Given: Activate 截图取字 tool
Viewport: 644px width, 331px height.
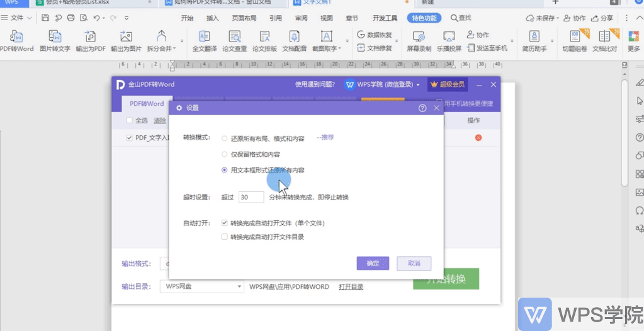Looking at the screenshot, I should coord(326,41).
